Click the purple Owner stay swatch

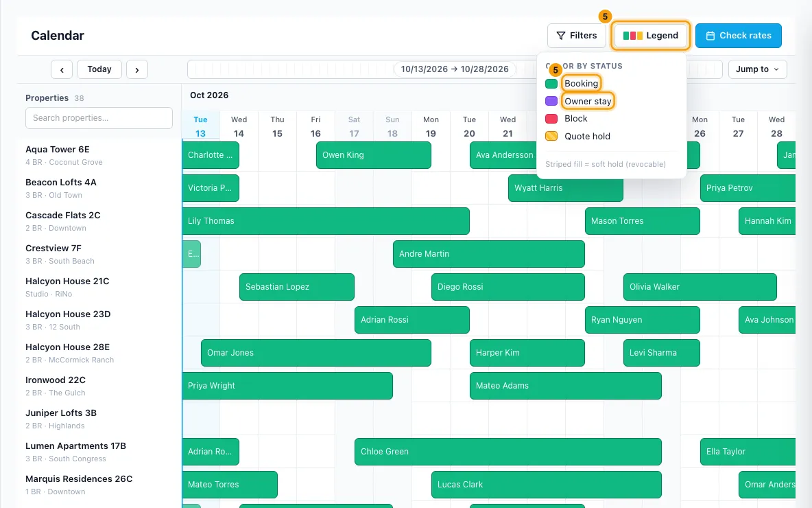[551, 101]
